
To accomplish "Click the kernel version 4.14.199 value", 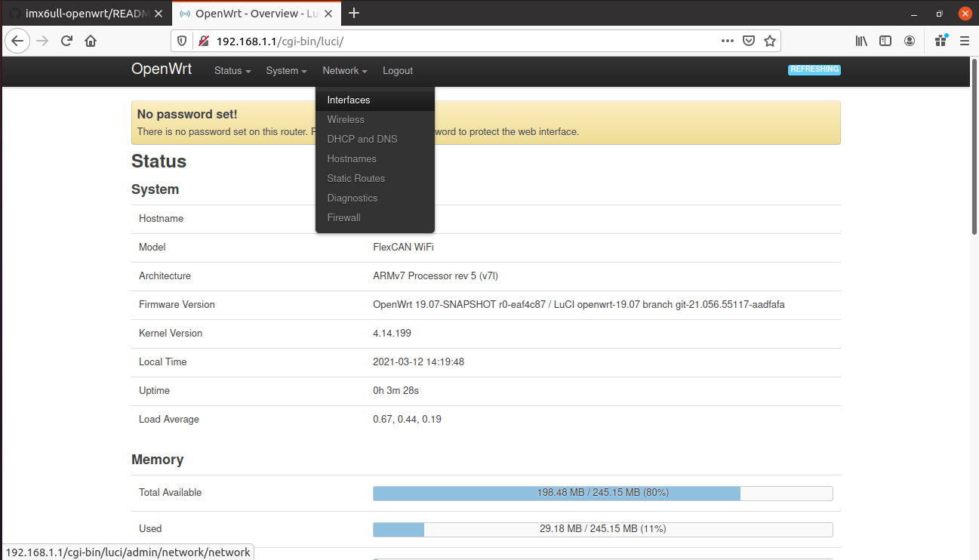I will click(x=392, y=333).
